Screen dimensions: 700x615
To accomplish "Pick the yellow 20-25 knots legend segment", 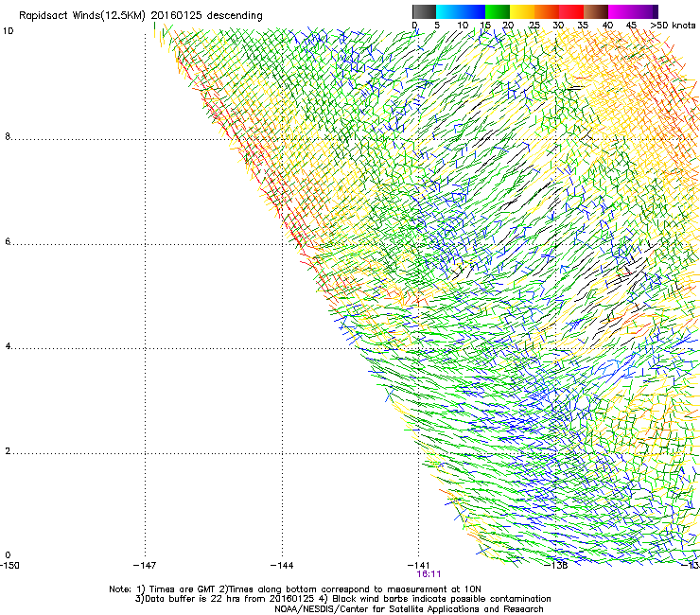I will (522, 11).
